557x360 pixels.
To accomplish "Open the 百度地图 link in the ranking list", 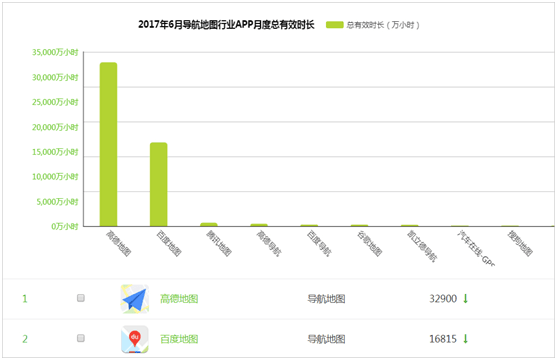I will click(x=179, y=339).
